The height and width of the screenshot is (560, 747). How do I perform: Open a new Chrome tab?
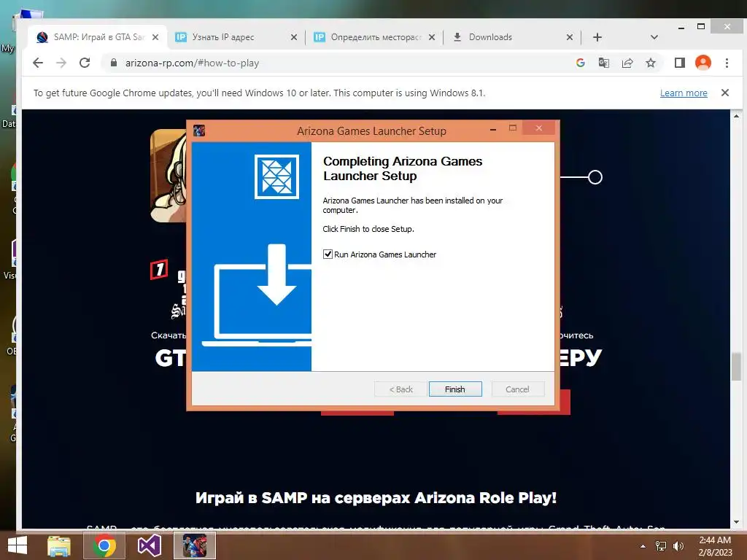click(x=597, y=37)
